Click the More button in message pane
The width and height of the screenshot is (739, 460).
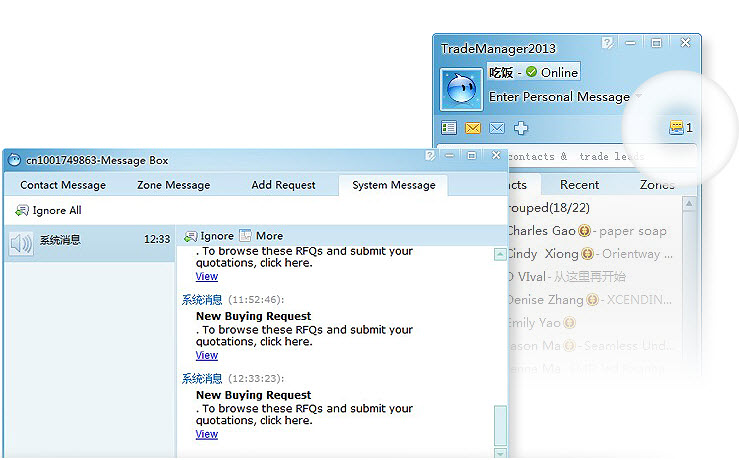click(260, 236)
